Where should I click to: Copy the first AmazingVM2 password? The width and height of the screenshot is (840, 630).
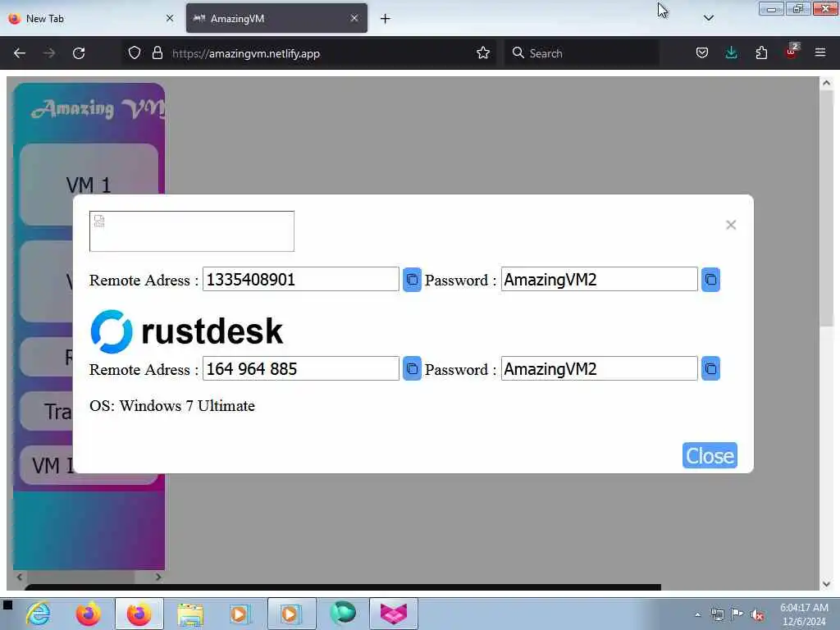710,280
